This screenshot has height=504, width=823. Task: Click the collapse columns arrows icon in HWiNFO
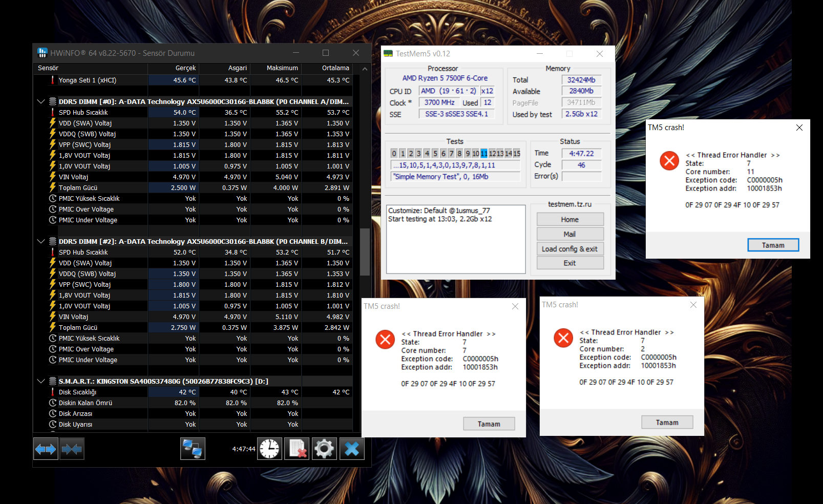(72, 449)
